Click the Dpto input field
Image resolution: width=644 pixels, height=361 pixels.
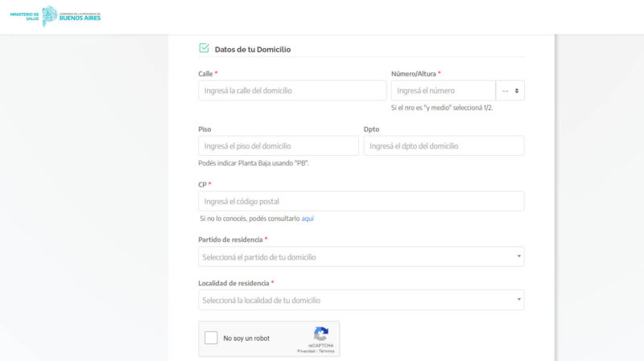tap(444, 146)
